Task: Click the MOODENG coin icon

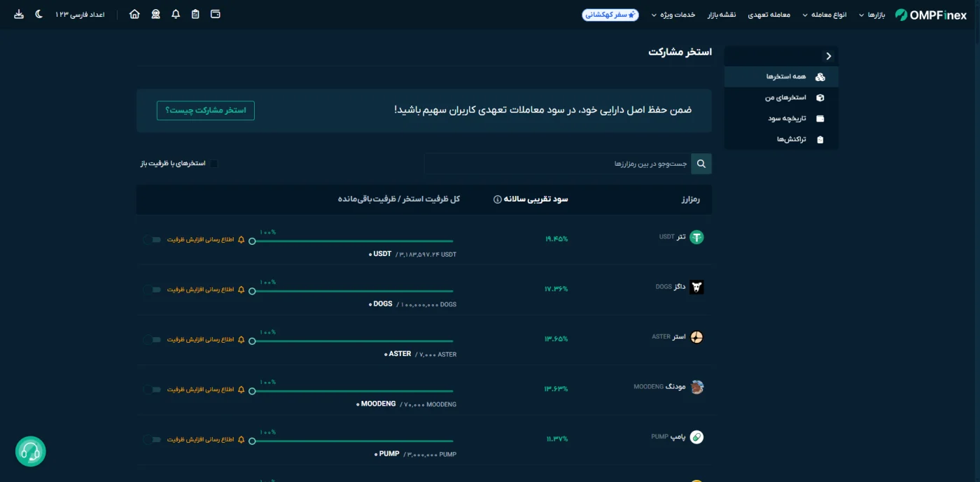Action: click(696, 387)
